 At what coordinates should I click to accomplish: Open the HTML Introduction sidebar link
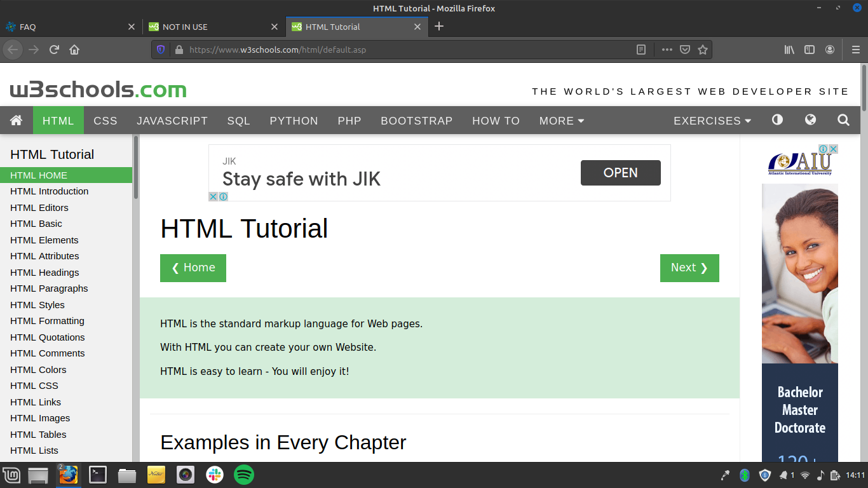49,191
